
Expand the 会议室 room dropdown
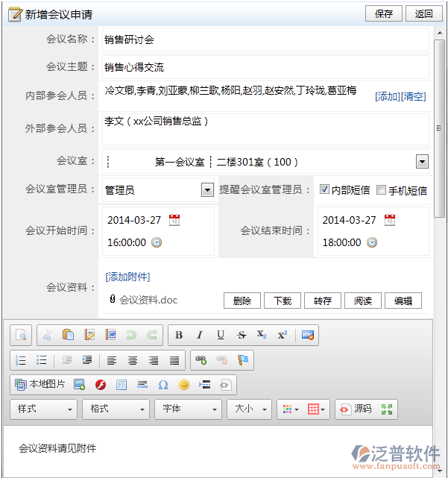[422, 162]
